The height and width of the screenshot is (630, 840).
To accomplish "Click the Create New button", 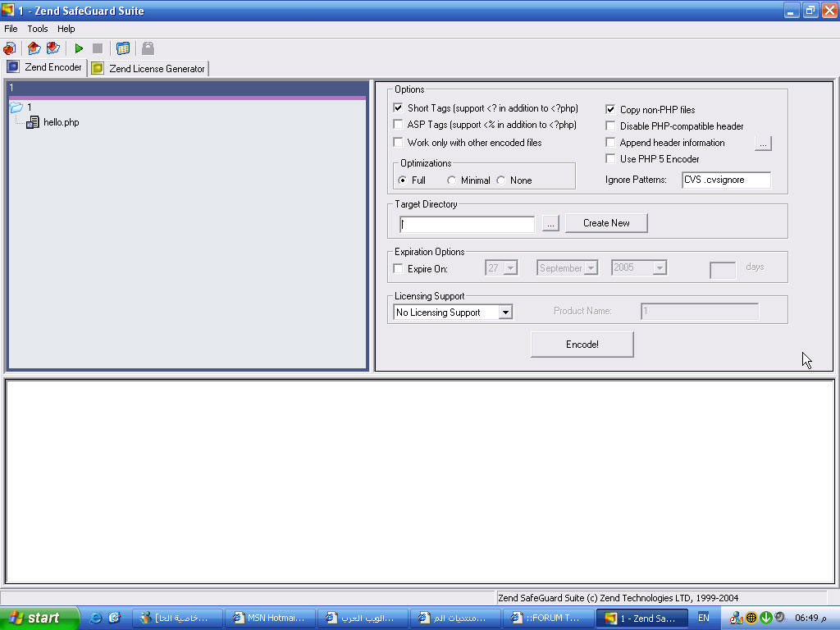I will click(606, 223).
